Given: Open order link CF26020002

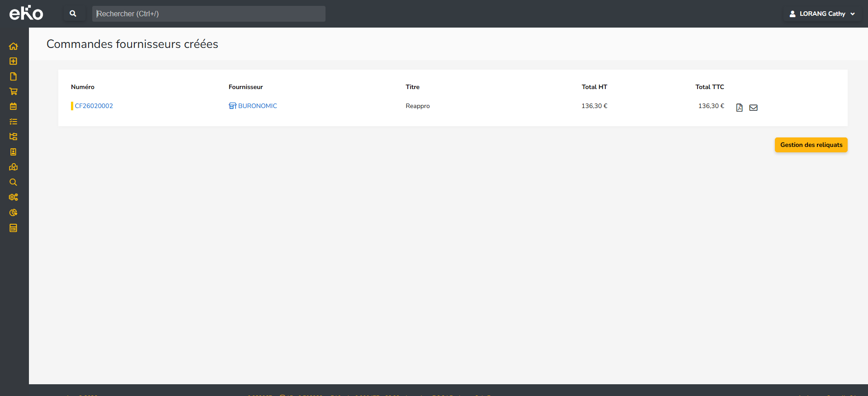Looking at the screenshot, I should tap(94, 106).
